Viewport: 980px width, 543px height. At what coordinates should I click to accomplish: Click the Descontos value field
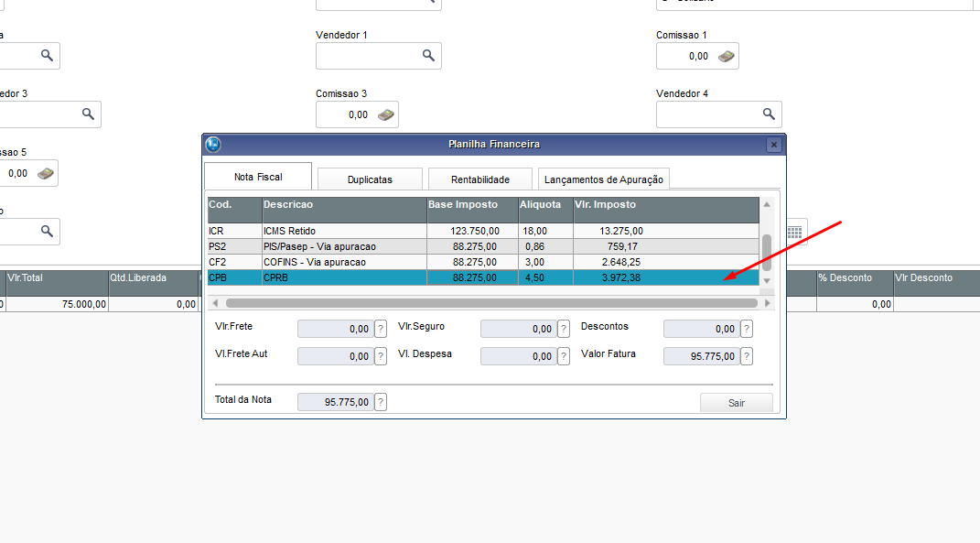(x=701, y=329)
